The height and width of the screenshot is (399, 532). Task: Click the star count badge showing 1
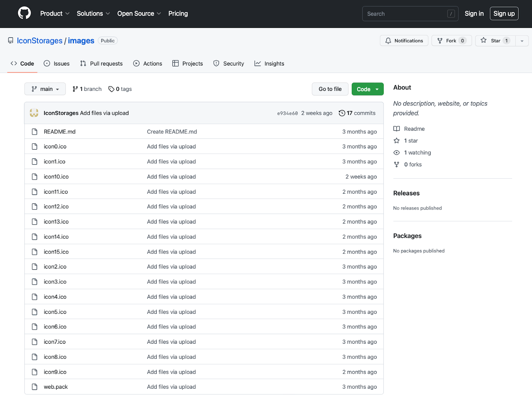(506, 41)
